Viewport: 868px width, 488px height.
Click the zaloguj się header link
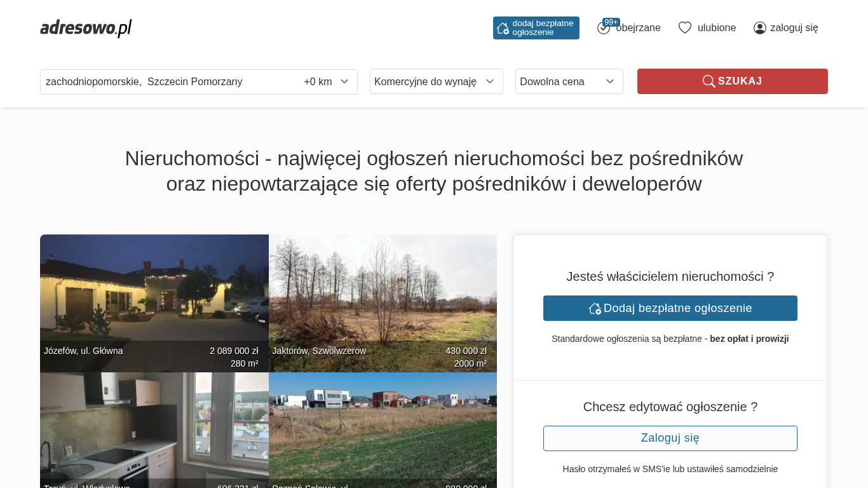coord(794,28)
